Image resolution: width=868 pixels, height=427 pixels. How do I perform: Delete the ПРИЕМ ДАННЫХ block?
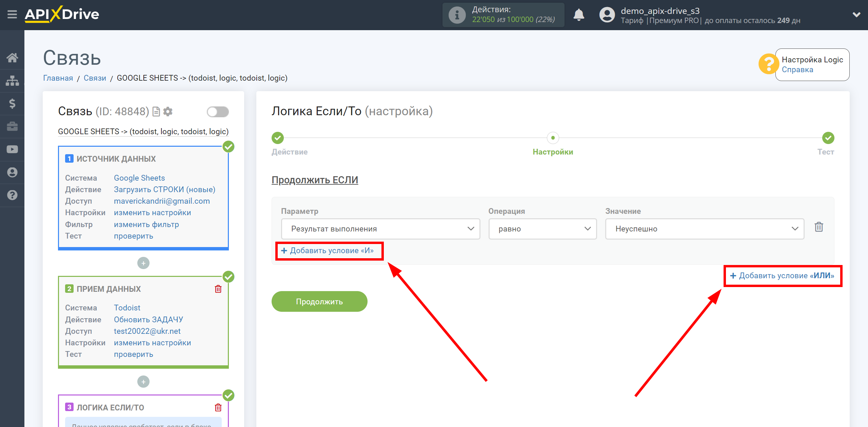pyautogui.click(x=218, y=289)
